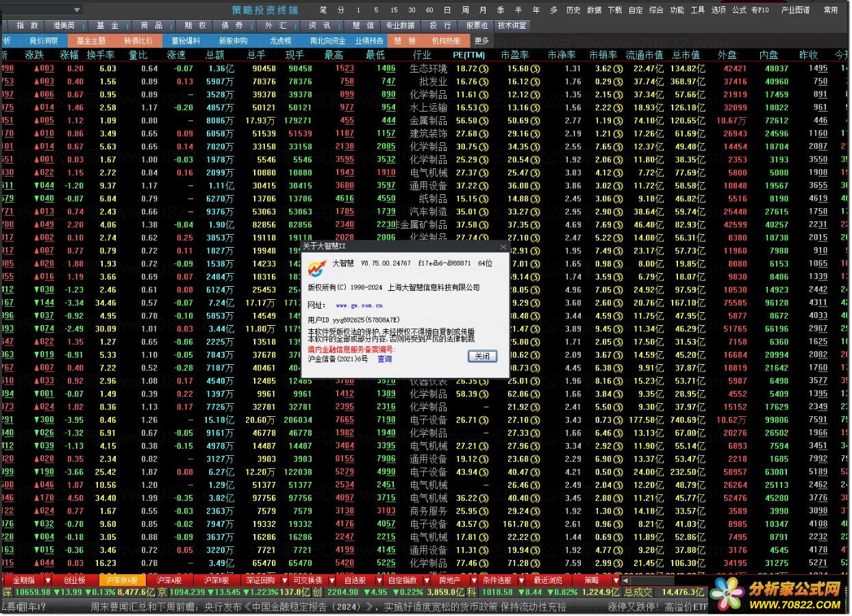The image size is (852, 616).
Task: Open the 指数 menu
Action: coord(27,25)
